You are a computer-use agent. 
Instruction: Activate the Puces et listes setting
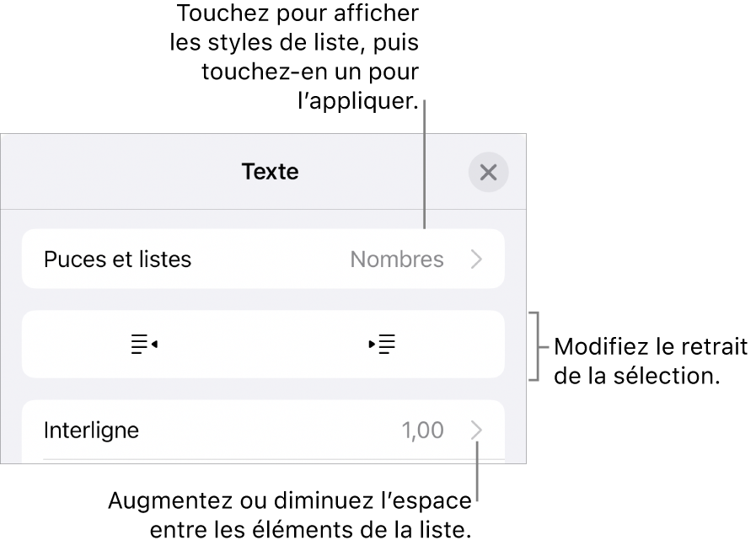click(117, 259)
